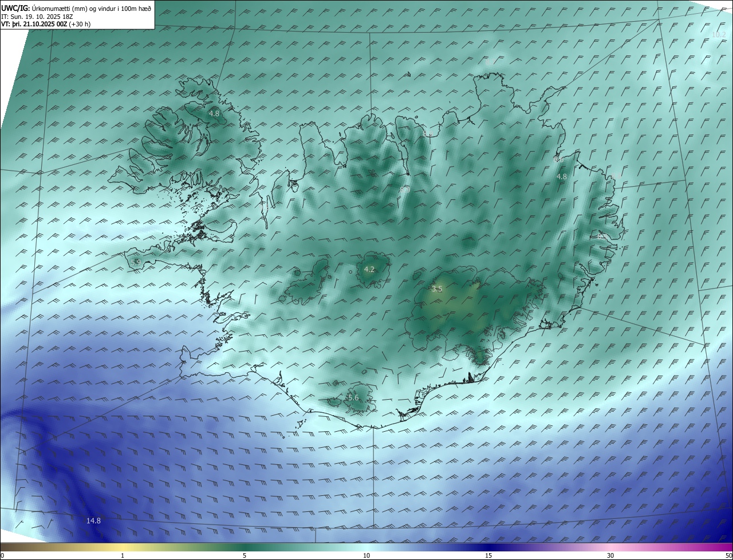Click the 3.5 value on Vatnajökull glacier
The image size is (733, 560).
click(438, 289)
